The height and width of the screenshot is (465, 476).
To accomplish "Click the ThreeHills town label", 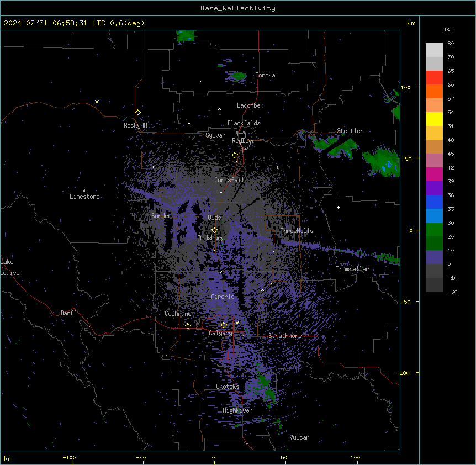I will (297, 231).
